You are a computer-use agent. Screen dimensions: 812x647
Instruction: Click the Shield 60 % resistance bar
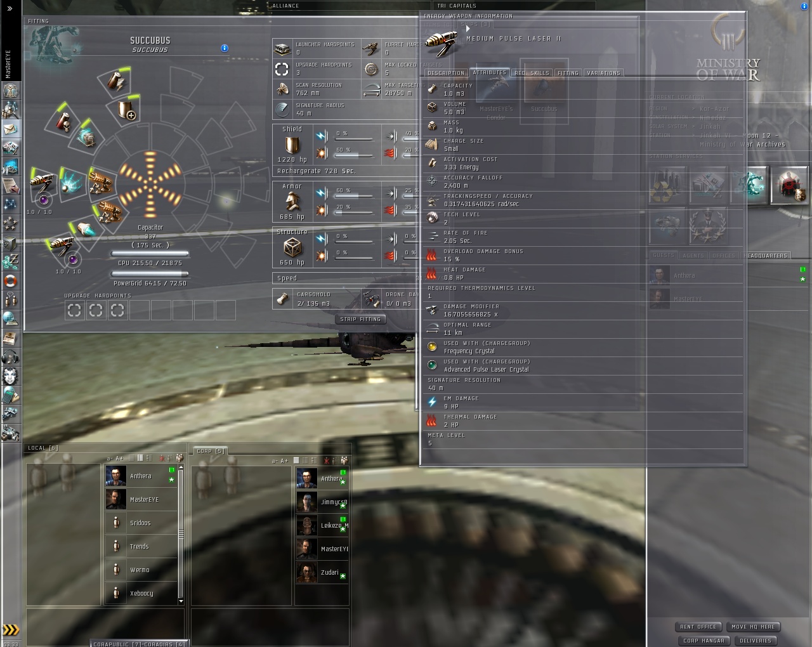[x=355, y=155]
